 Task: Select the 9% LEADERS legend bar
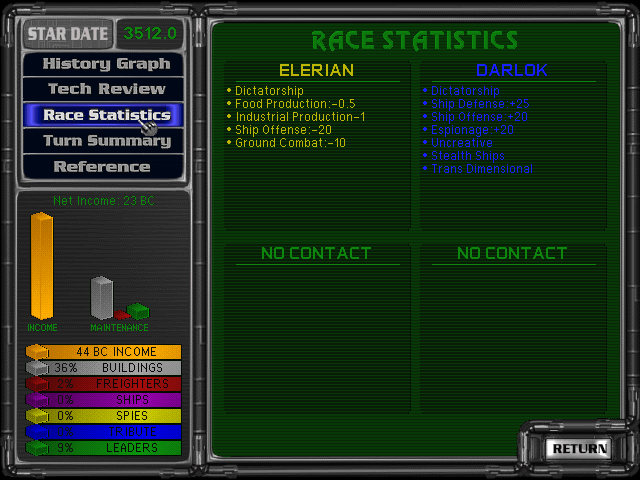103,448
